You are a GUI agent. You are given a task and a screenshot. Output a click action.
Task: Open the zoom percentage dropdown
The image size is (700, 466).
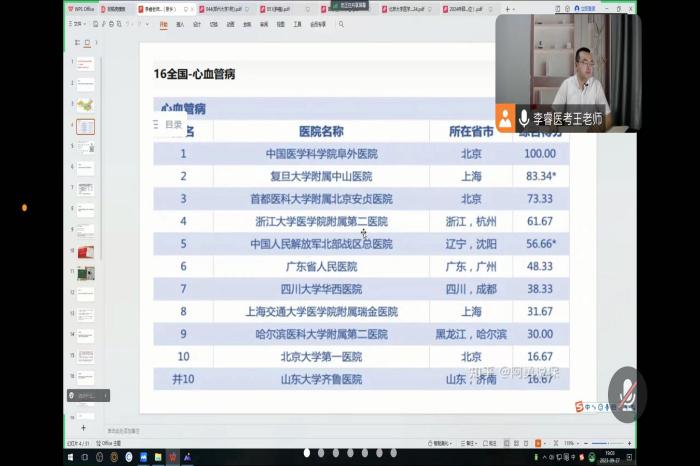[572, 442]
